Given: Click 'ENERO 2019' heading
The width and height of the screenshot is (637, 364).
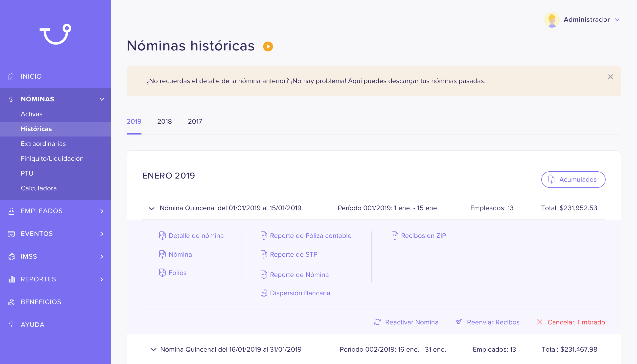Looking at the screenshot, I should (169, 176).
